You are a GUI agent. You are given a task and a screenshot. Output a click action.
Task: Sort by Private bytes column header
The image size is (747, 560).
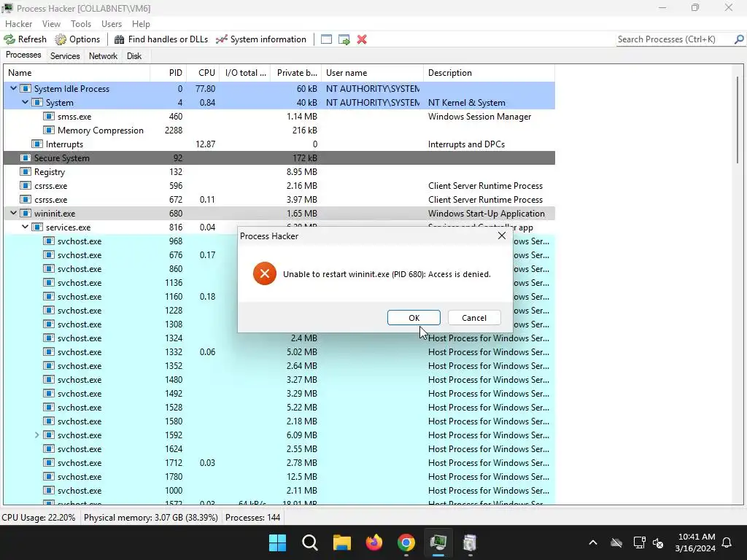click(x=296, y=73)
